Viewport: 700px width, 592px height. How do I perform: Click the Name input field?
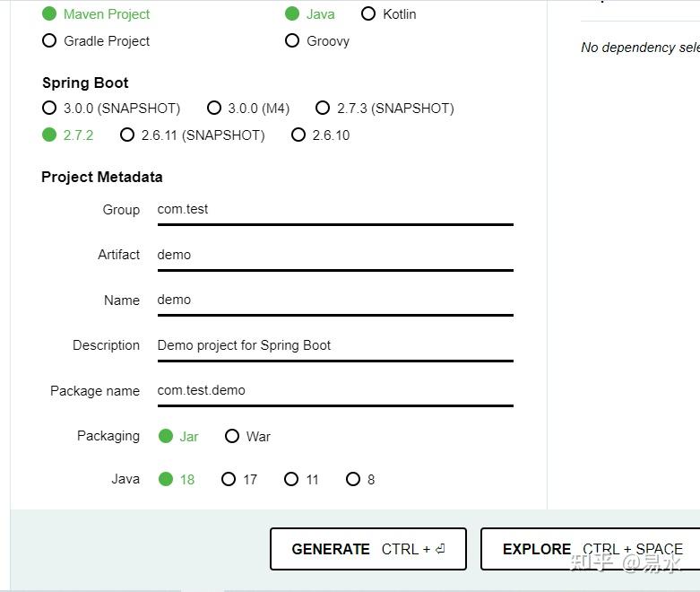[334, 300]
